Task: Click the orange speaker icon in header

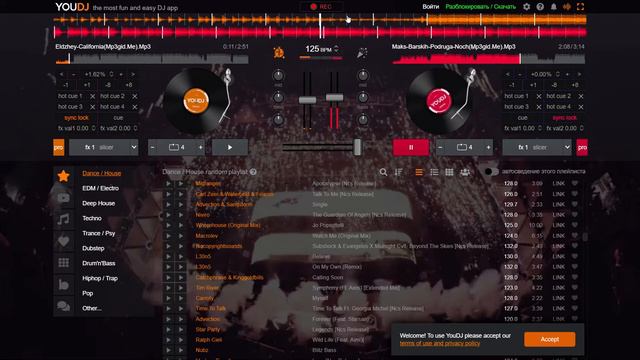Action: 567,7
